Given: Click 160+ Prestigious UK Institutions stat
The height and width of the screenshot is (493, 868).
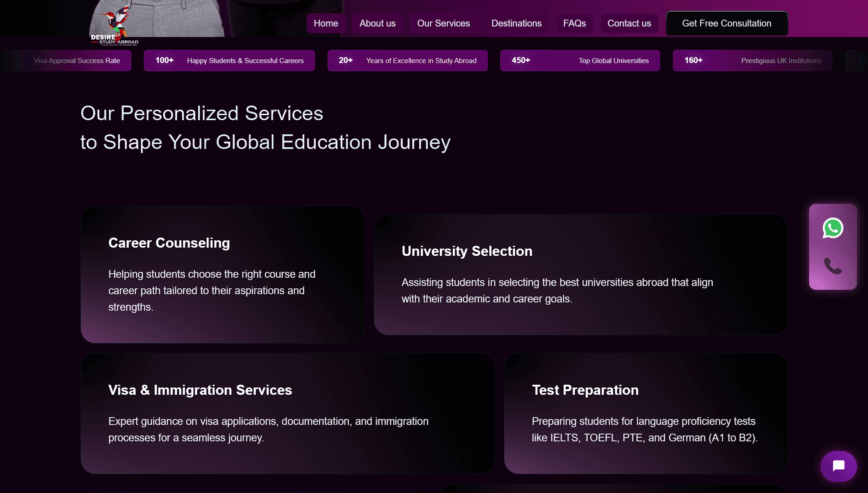Looking at the screenshot, I should coord(753,60).
